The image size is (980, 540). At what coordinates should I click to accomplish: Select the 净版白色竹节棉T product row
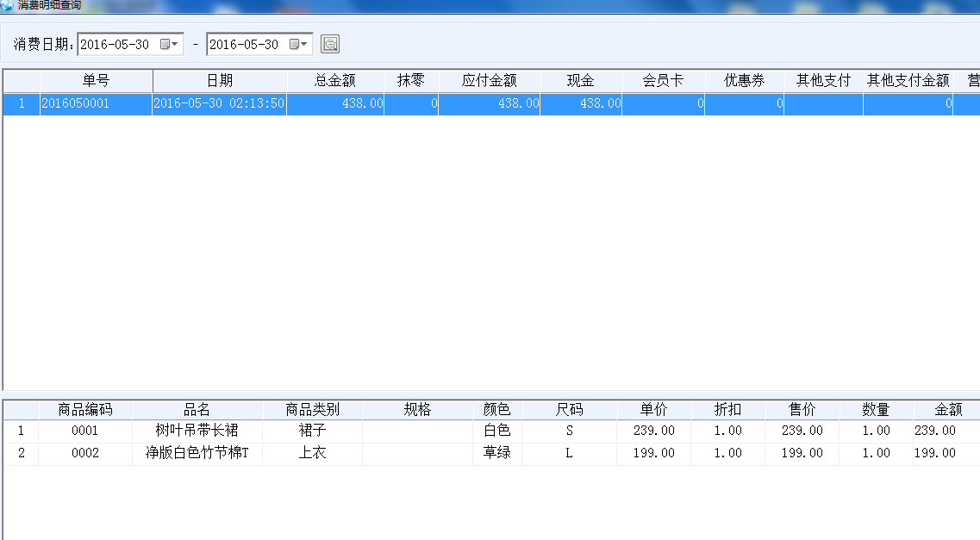(x=197, y=453)
